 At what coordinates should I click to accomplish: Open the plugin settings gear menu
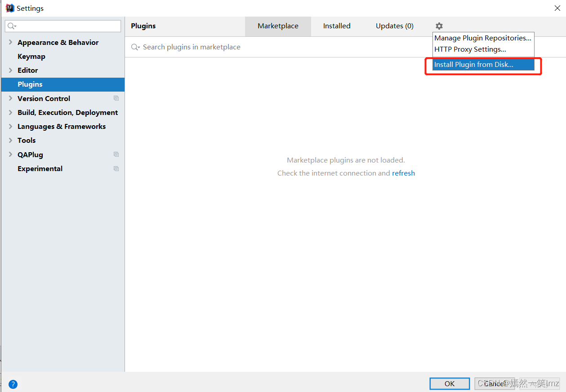point(439,26)
